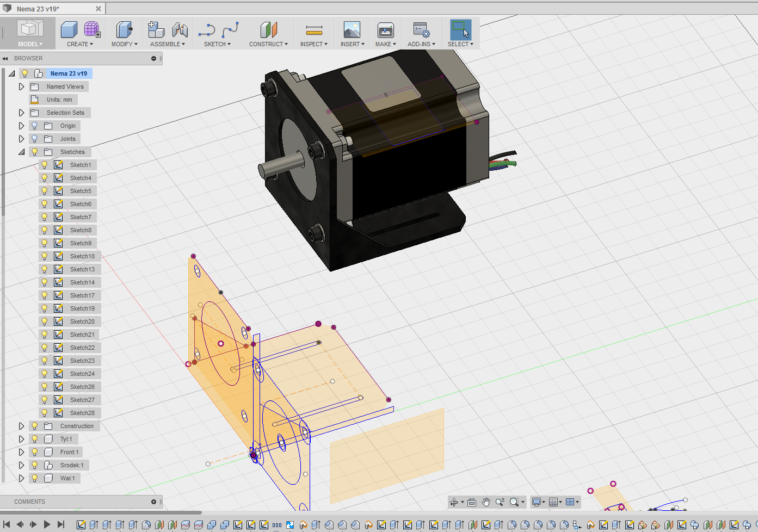Expand the Comments panel
This screenshot has height=532, width=758.
pyautogui.click(x=153, y=502)
